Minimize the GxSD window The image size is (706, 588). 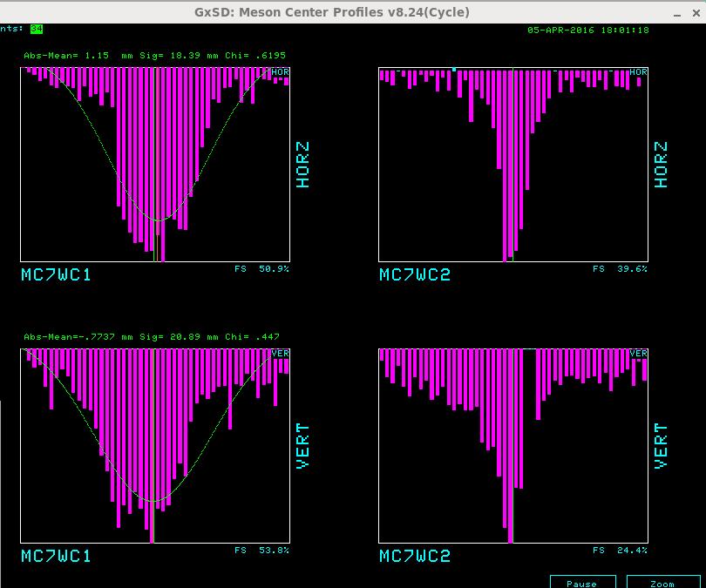coord(678,12)
